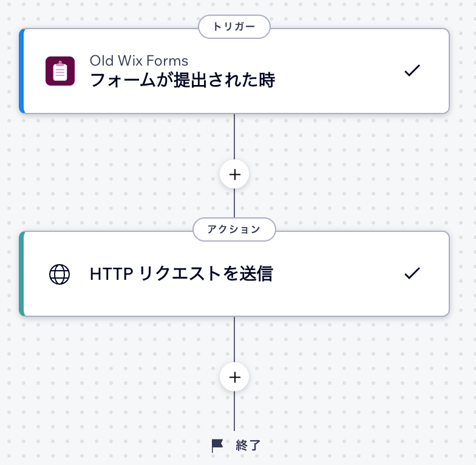Click the checkmark on the trigger card
The width and height of the screenshot is (476, 465).
412,71
